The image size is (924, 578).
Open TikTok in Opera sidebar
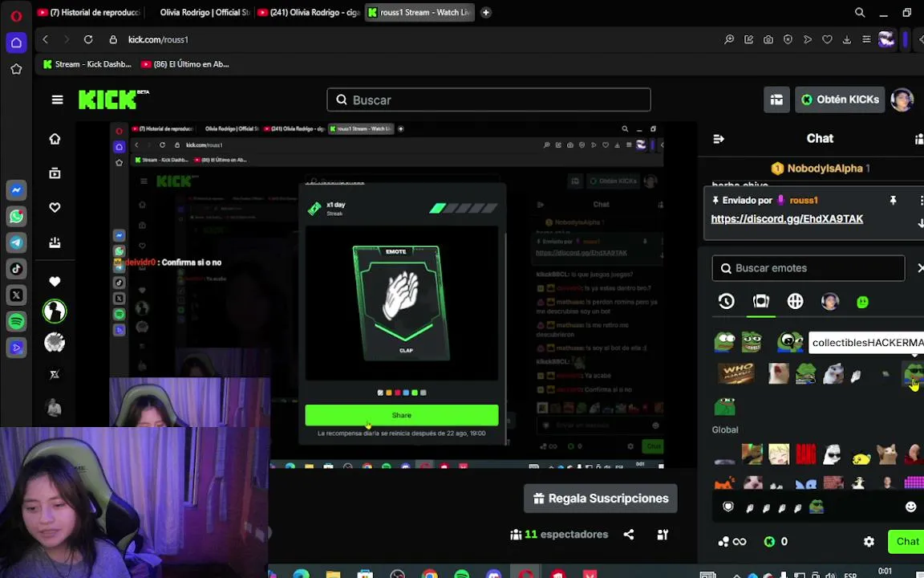(16, 269)
